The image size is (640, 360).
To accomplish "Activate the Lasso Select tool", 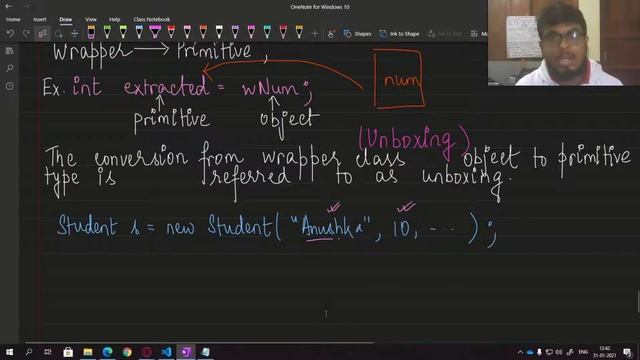I will [x=58, y=33].
